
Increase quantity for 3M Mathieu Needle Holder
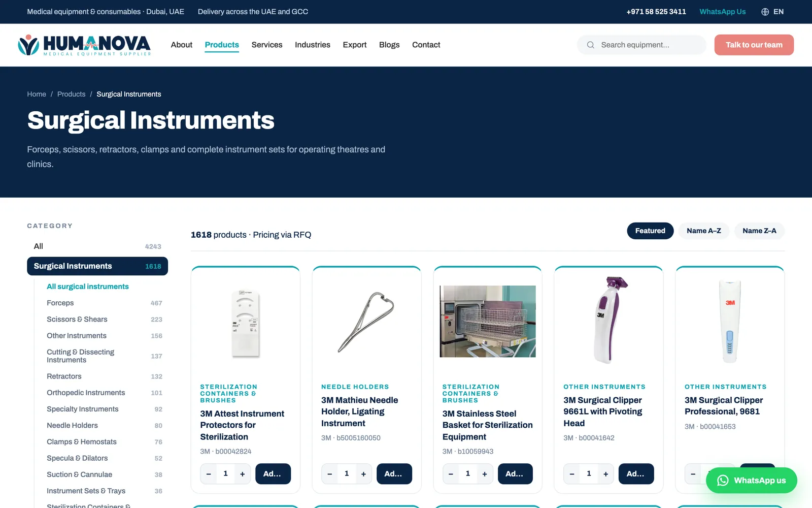pos(363,474)
